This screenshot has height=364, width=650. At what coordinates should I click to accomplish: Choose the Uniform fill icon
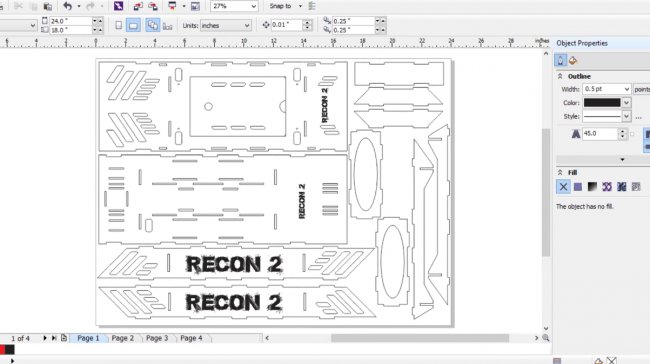577,187
